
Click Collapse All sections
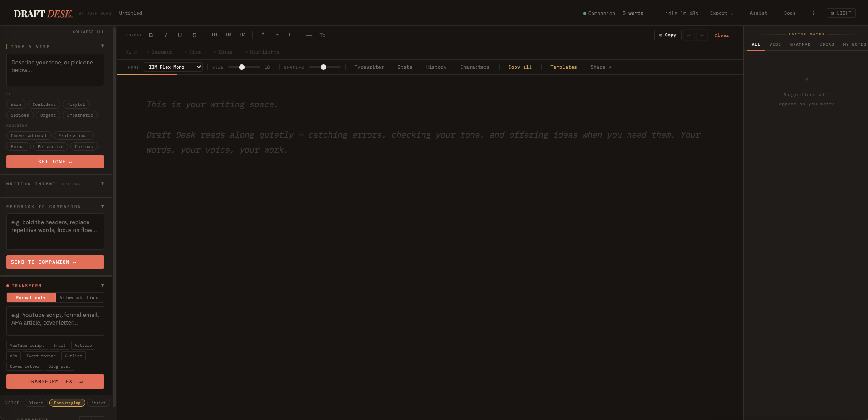pos(88,32)
